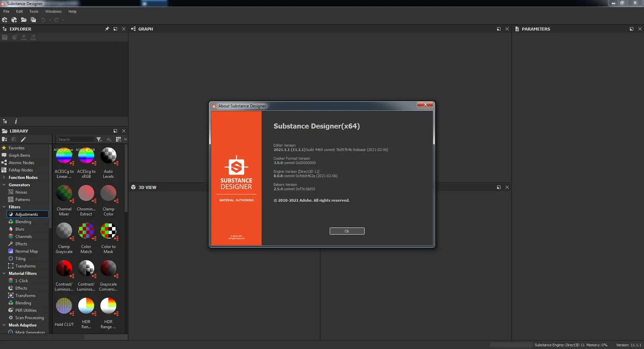The height and width of the screenshot is (349, 644).
Task: Click the Library edit pencil icon
Action: [x=23, y=139]
